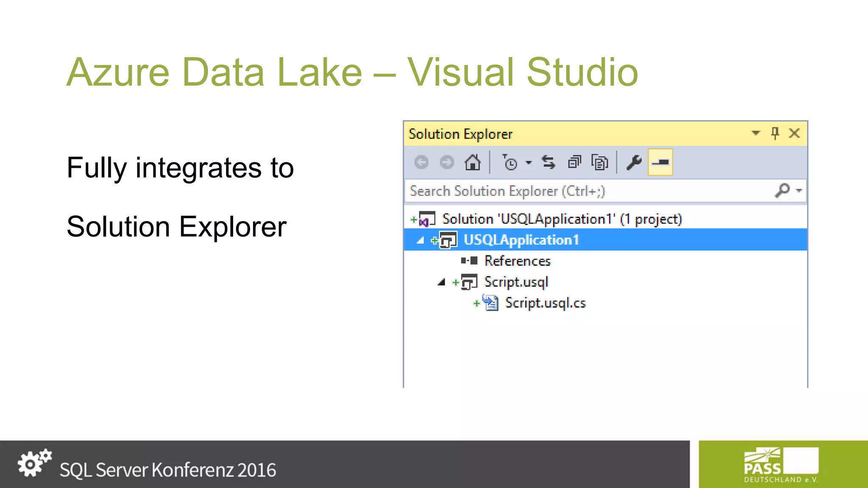Screen dimensions: 868x488
Task: Select the References node
Action: click(x=517, y=261)
